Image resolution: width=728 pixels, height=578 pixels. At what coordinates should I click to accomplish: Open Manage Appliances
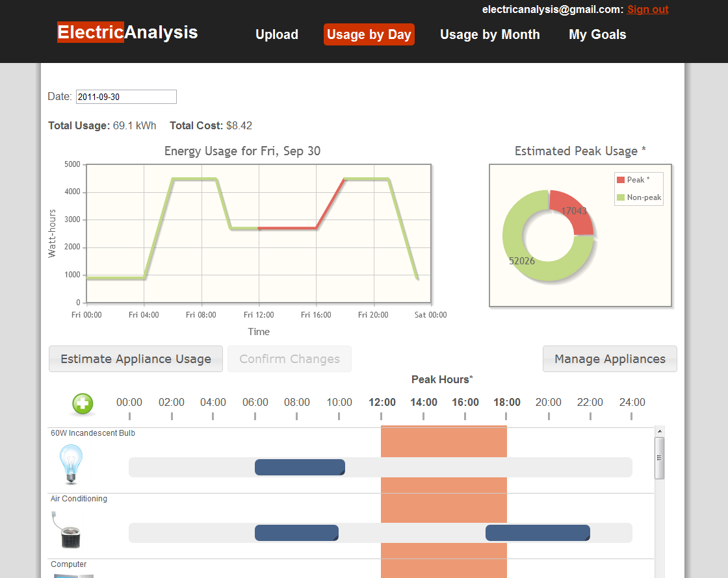(x=610, y=359)
